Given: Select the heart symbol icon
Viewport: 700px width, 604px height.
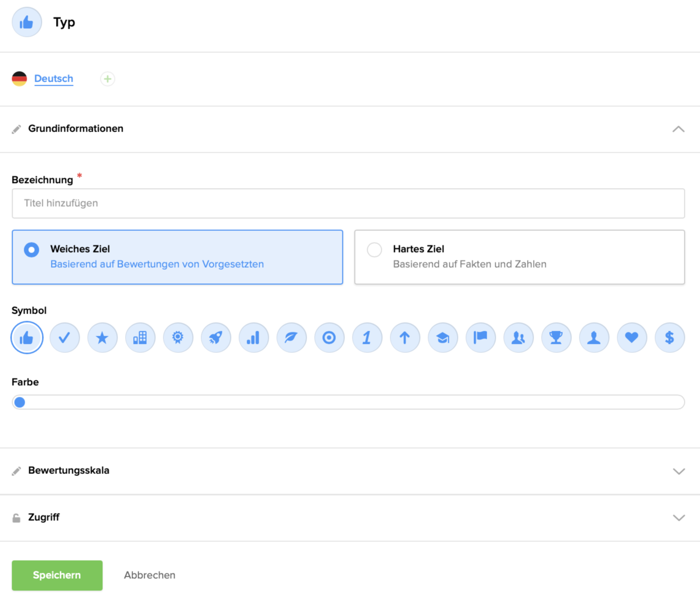Looking at the screenshot, I should (x=631, y=337).
